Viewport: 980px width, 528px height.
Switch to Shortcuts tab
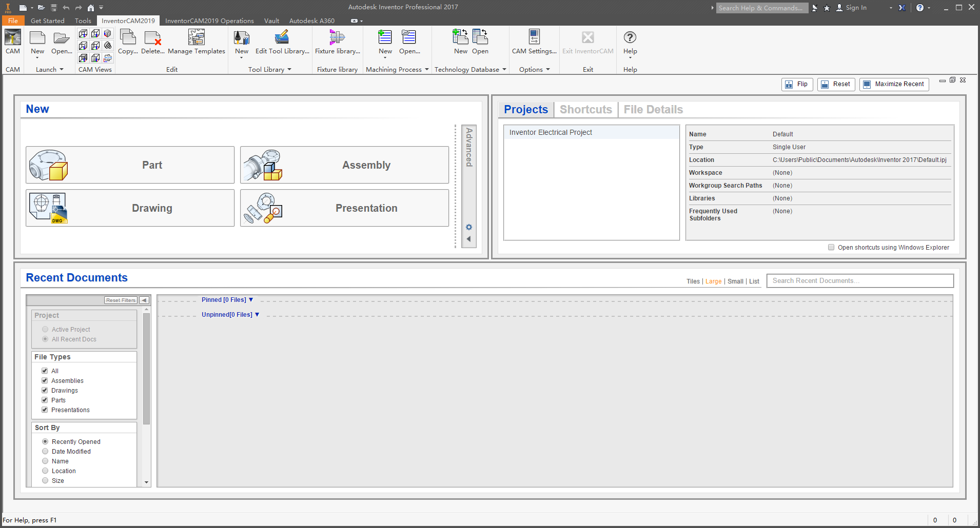(x=586, y=109)
